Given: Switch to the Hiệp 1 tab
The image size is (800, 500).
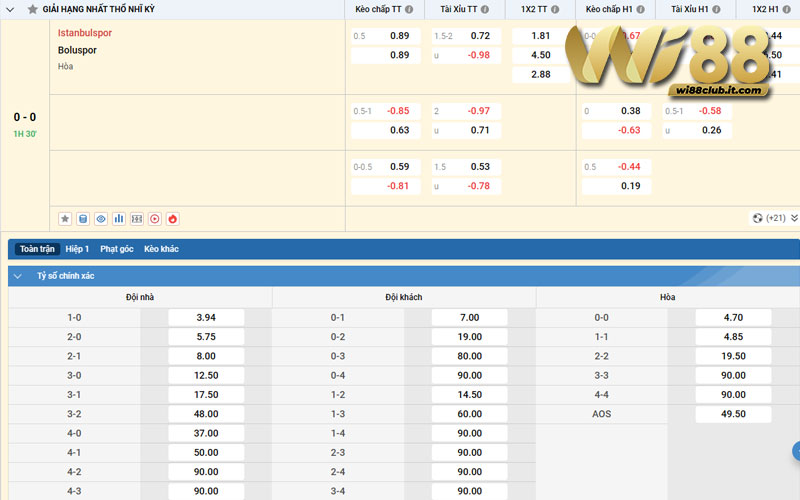Looking at the screenshot, I should tap(77, 249).
